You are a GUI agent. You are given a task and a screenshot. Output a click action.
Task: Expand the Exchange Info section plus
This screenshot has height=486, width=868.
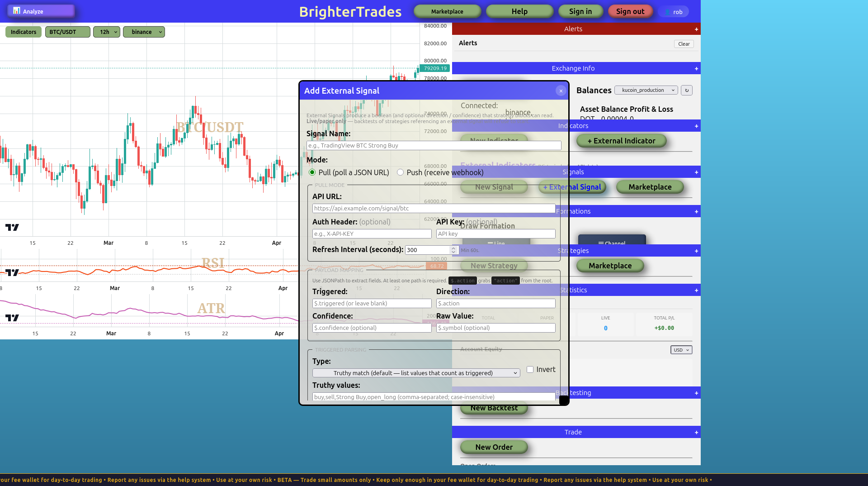696,69
